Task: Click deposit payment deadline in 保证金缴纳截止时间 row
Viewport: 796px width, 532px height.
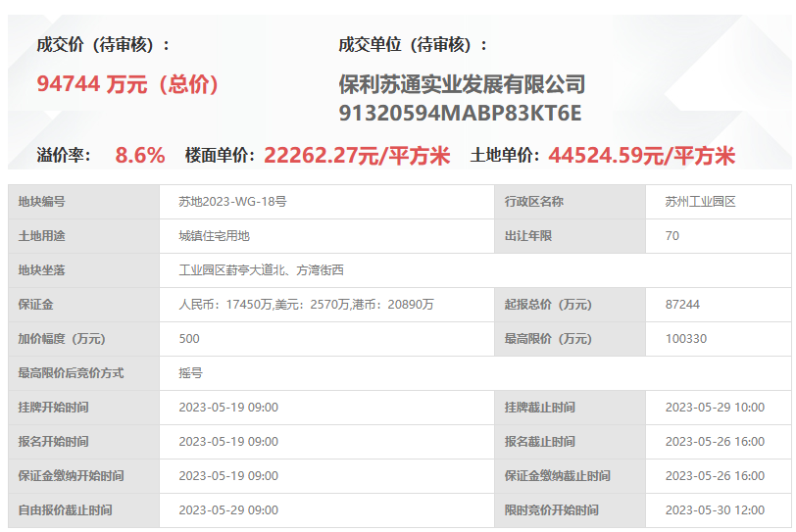Action: [715, 476]
